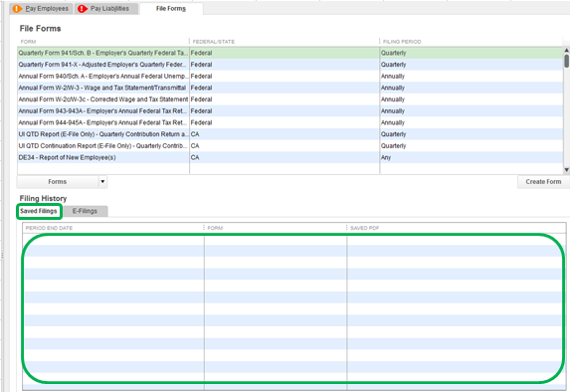Sort by the FORM column header
Screen dimensions: 570x392
(103, 42)
